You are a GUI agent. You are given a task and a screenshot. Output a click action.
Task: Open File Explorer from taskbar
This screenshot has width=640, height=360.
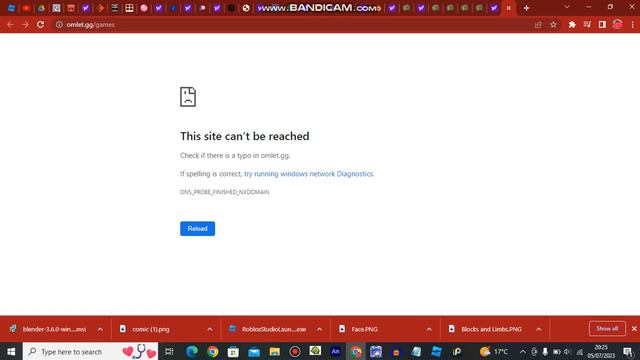point(274,351)
